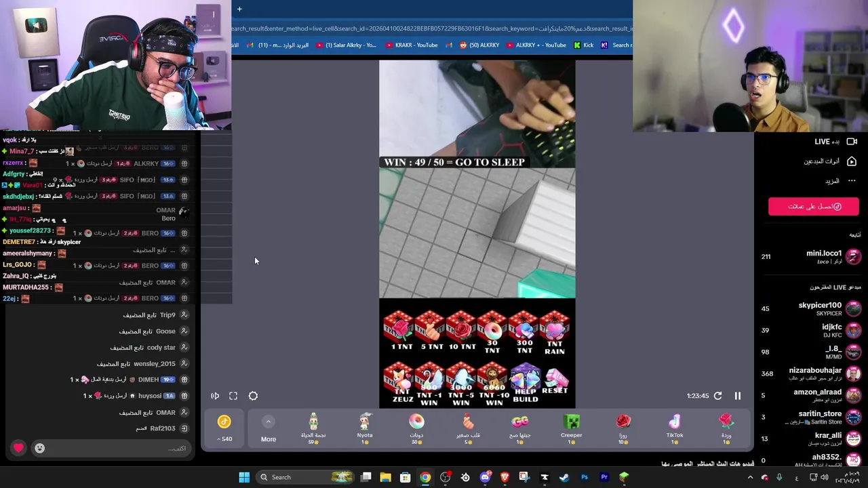Switch to Chrome in the taskbar
Image resolution: width=868 pixels, height=488 pixels.
pyautogui.click(x=425, y=477)
